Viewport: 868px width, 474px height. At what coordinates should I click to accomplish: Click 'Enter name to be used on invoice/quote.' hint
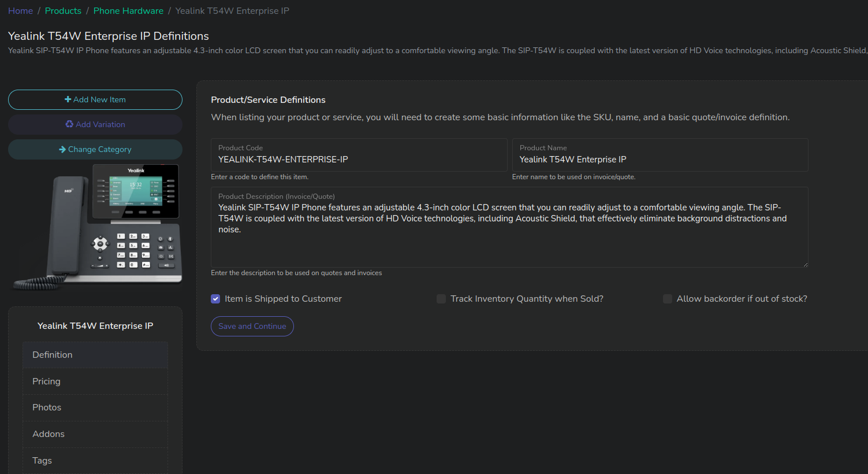573,177
